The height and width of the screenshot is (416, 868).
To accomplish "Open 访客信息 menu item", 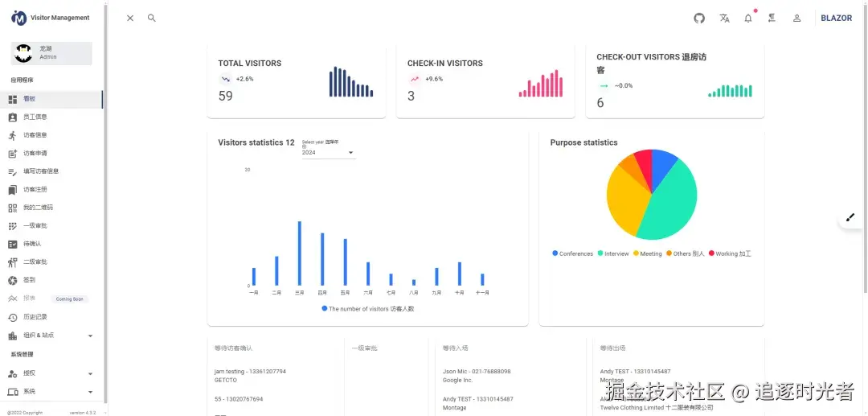I will pyautogui.click(x=51, y=135).
